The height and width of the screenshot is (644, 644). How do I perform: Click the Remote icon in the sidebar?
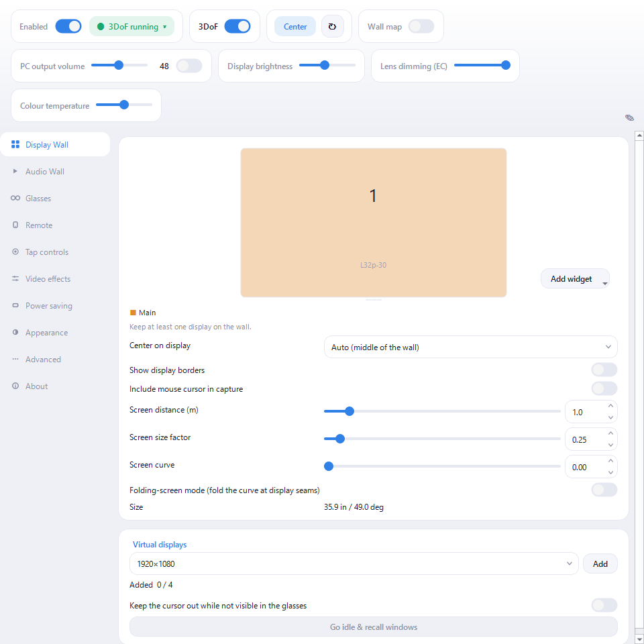15,225
